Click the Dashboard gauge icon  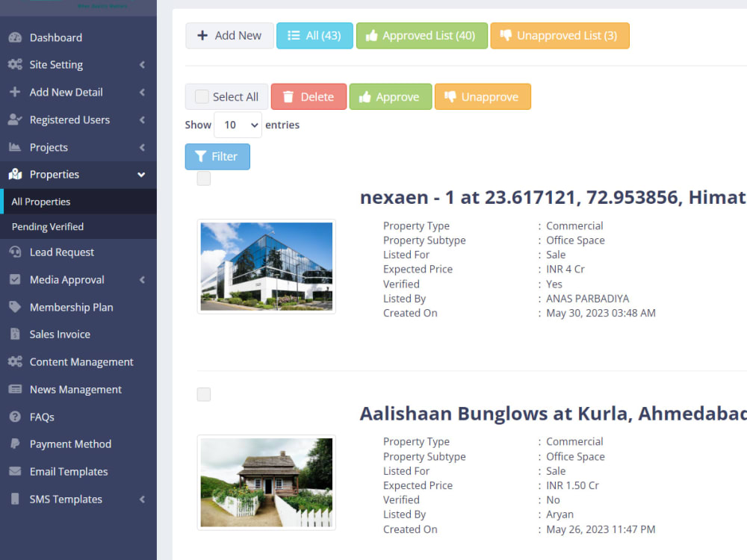(15, 37)
